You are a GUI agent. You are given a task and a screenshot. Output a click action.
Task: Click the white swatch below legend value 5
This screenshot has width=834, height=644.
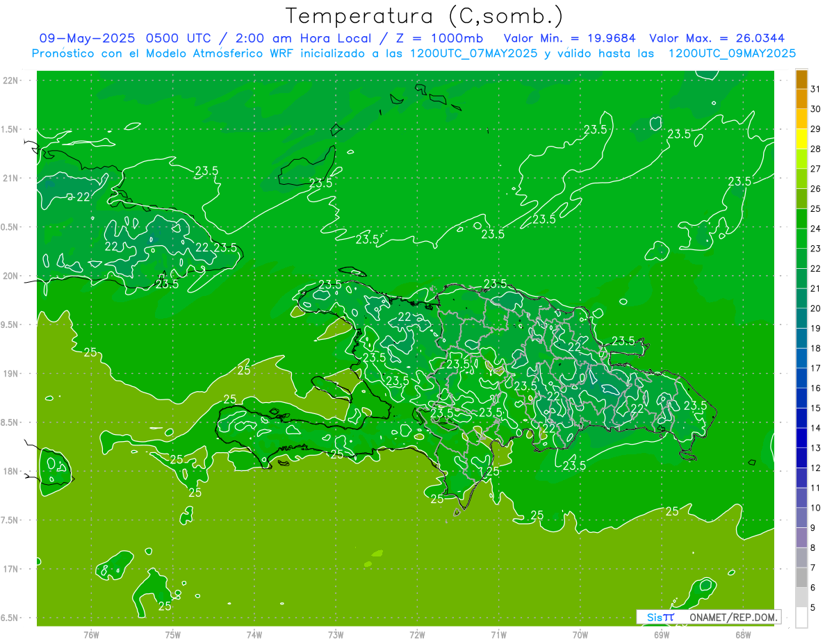pos(801,617)
